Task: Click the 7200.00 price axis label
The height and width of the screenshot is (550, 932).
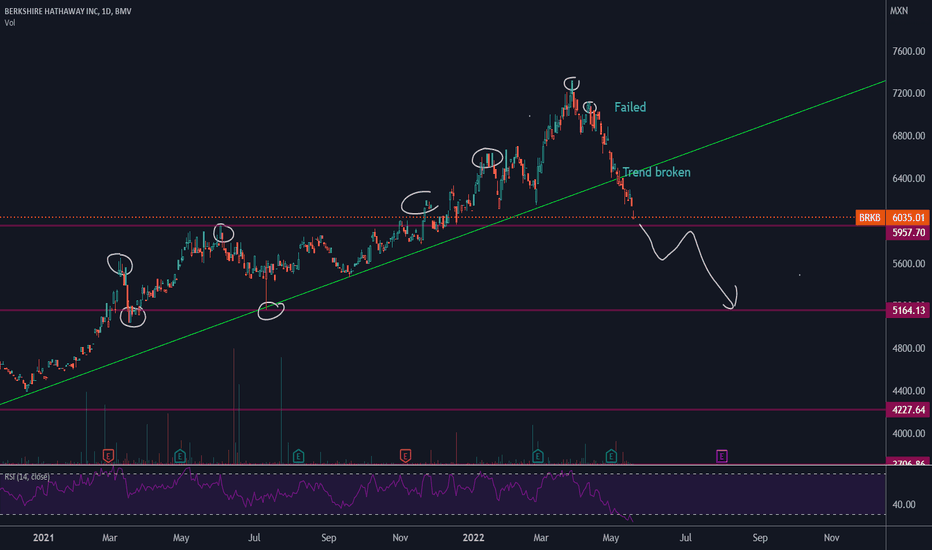Action: pos(908,93)
